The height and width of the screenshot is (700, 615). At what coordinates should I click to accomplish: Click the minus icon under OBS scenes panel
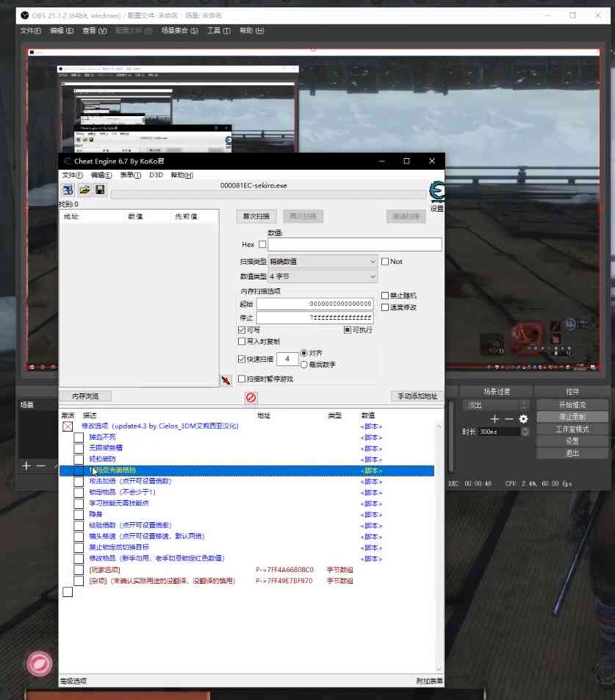tap(40, 466)
